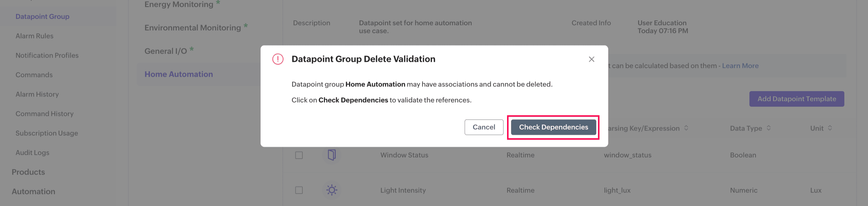Select Environmental Monitoring group
868x206 pixels.
pyautogui.click(x=192, y=28)
